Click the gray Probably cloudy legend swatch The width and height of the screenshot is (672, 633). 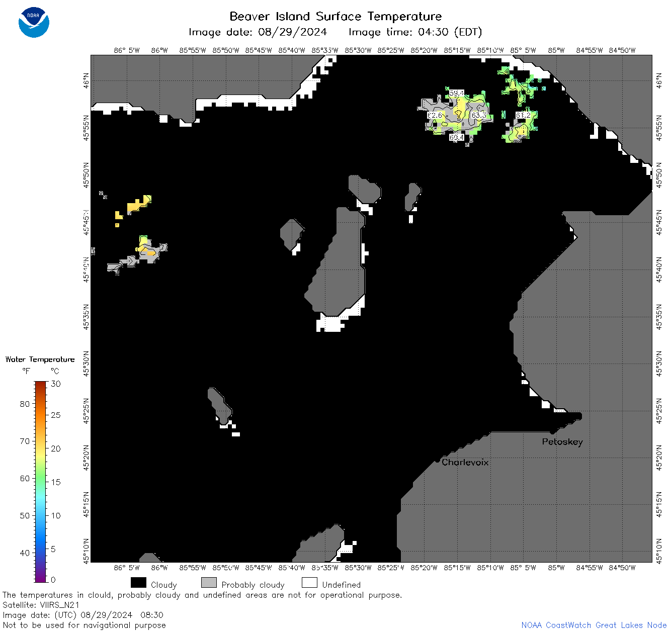click(209, 582)
